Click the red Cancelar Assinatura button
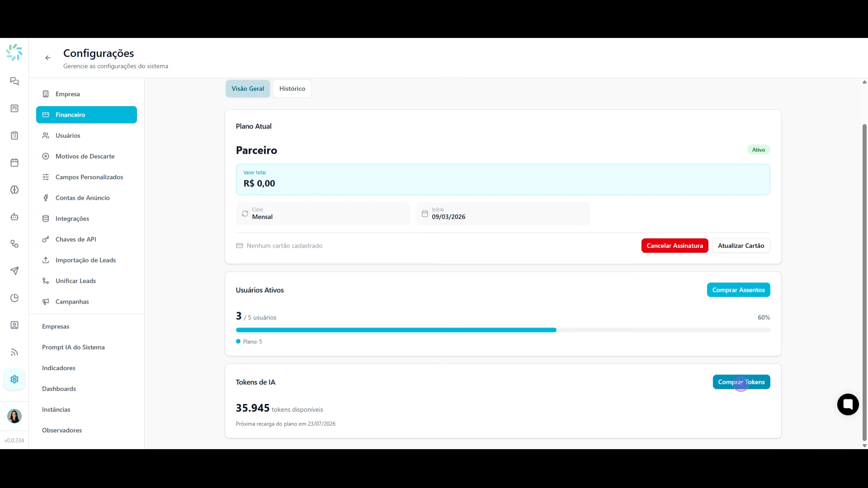This screenshot has height=488, width=868. pyautogui.click(x=675, y=246)
